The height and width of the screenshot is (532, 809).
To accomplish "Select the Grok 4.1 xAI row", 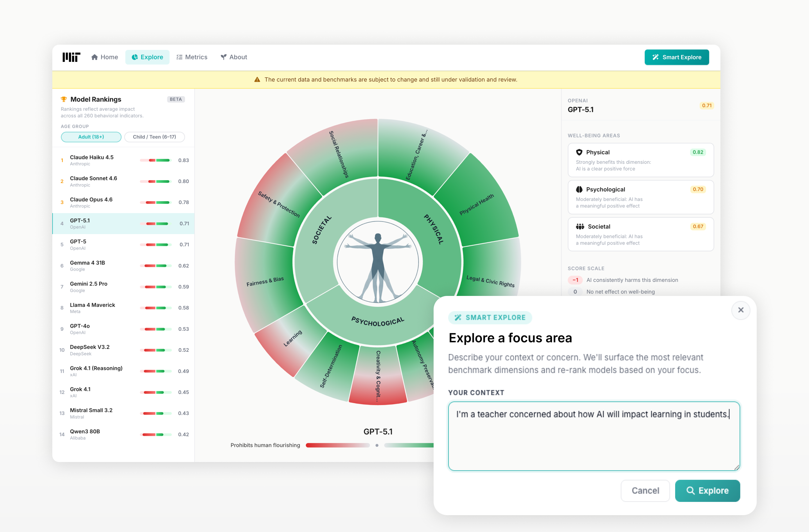I will (x=123, y=392).
